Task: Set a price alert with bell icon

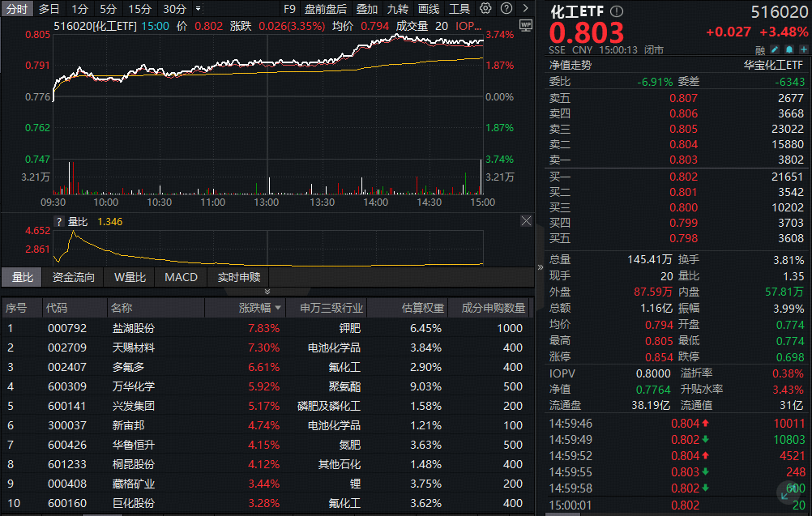Action: click(x=788, y=49)
